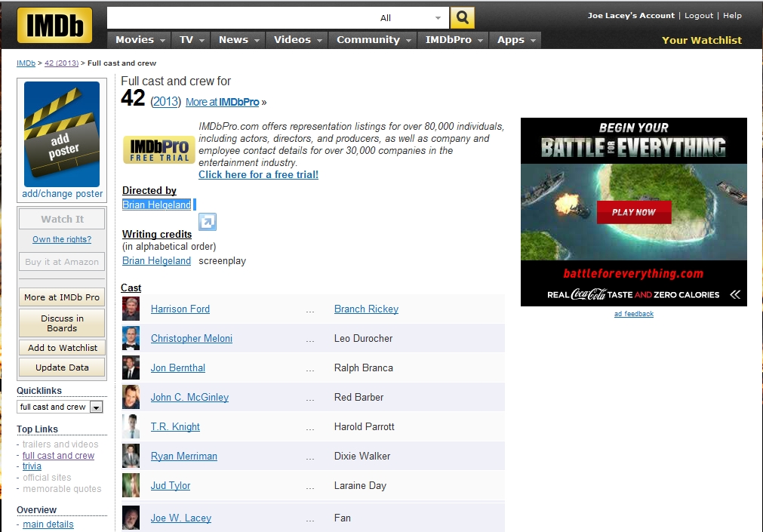Open Christopher Meloni's name link
This screenshot has height=532, width=763.
[x=192, y=338]
